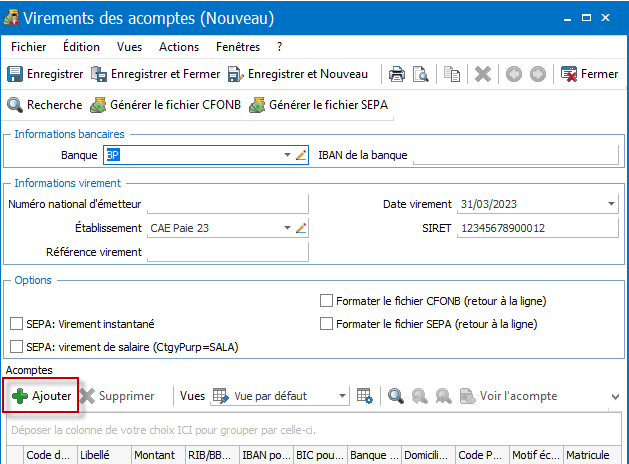The height and width of the screenshot is (464, 629).
Task: Click the SIRET field
Action: click(538, 228)
